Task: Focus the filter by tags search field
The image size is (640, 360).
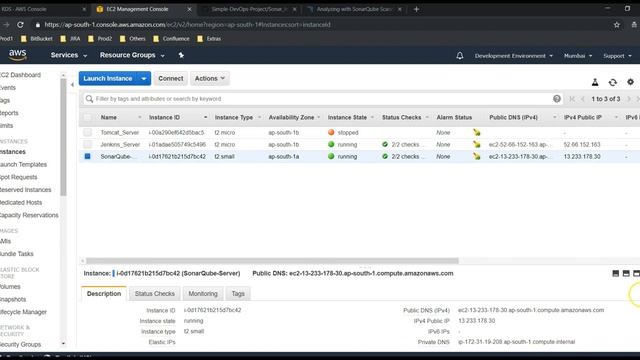Action: 322,99
